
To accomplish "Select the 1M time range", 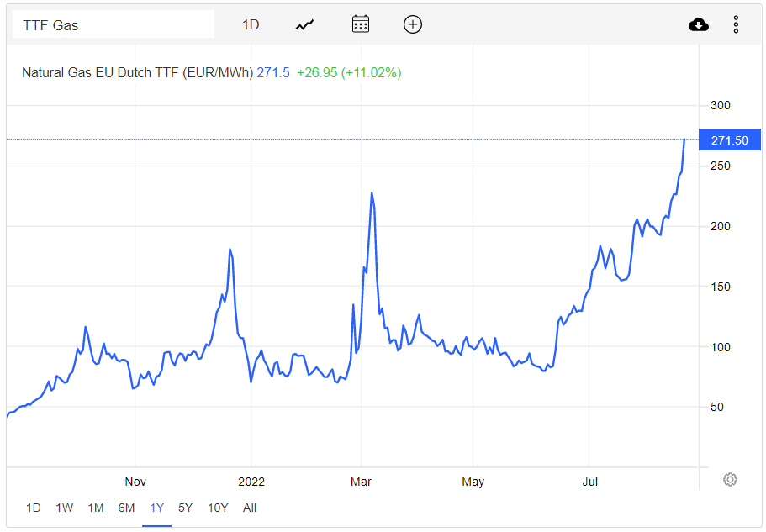I will (96, 508).
